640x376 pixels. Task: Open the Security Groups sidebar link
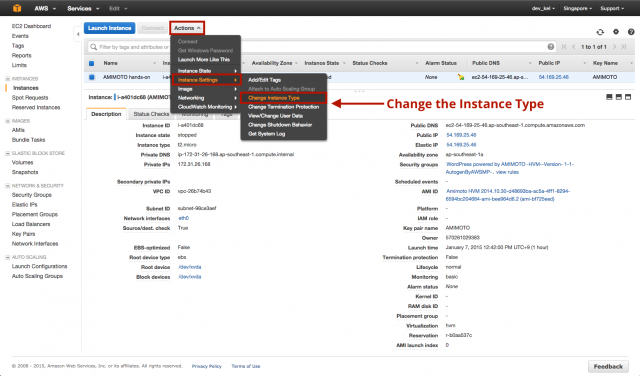(x=31, y=195)
